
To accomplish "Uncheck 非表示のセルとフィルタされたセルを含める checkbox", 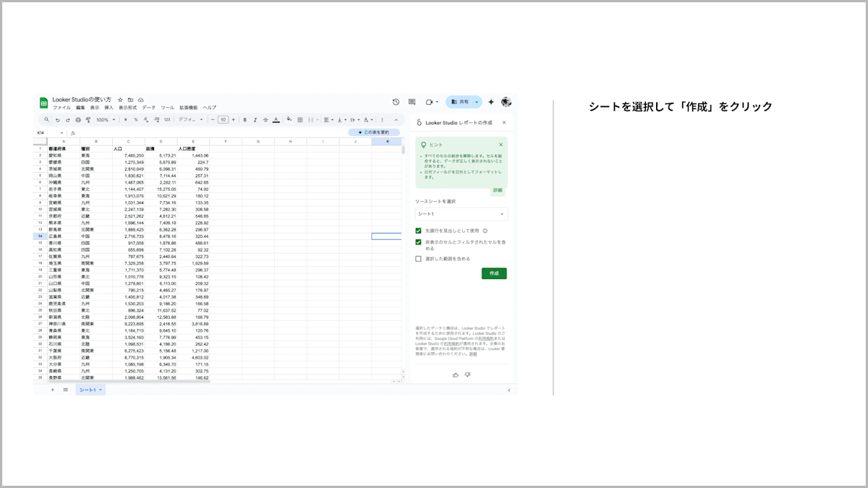I will coord(418,242).
